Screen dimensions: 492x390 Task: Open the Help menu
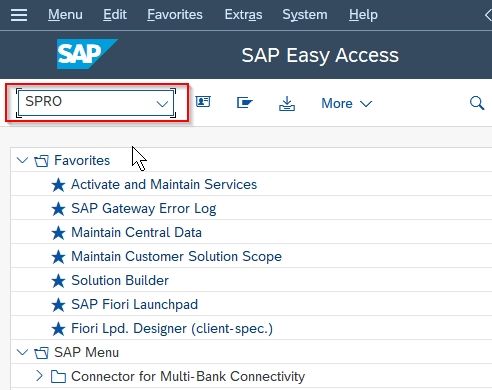pyautogui.click(x=363, y=15)
